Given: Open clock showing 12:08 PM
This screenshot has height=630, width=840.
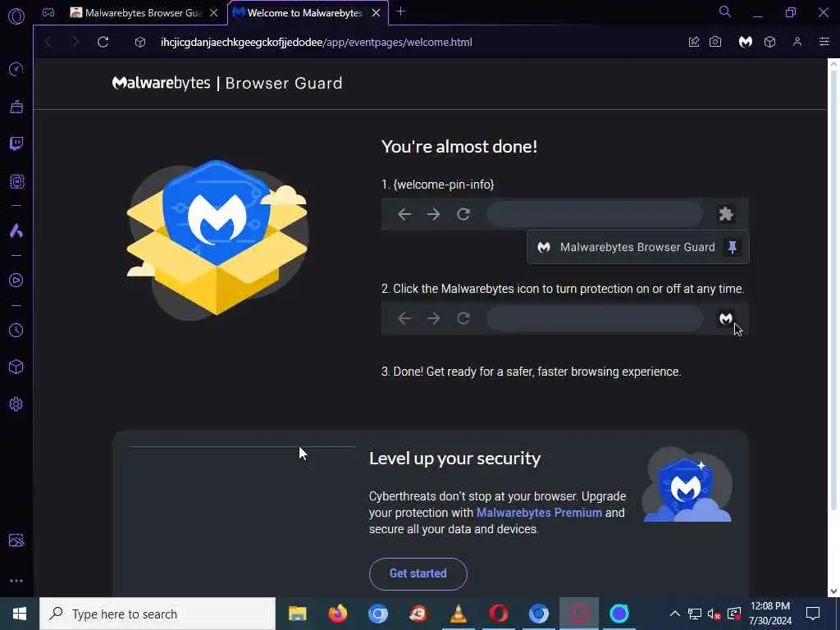Looking at the screenshot, I should pos(769,614).
